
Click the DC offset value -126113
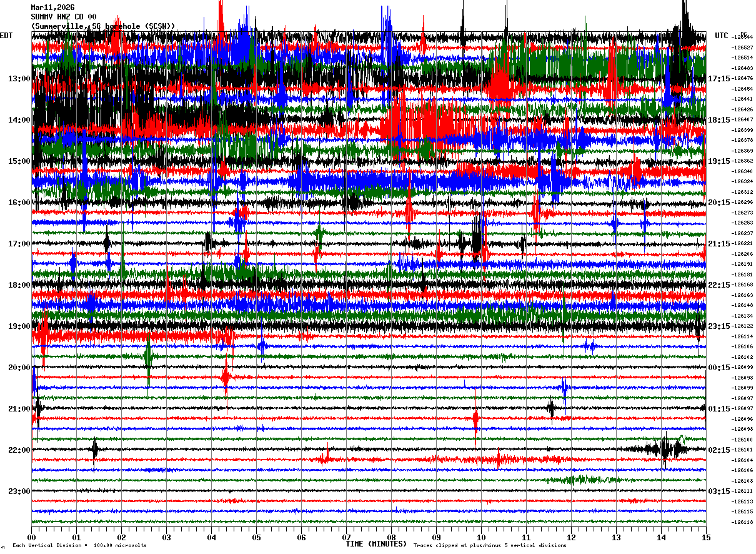point(742,501)
